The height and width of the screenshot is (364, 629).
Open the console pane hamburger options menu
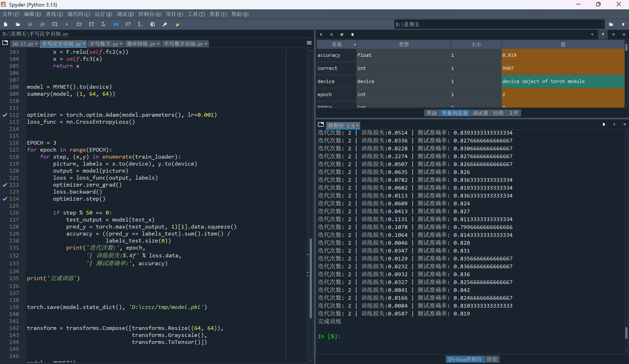pyautogui.click(x=624, y=124)
